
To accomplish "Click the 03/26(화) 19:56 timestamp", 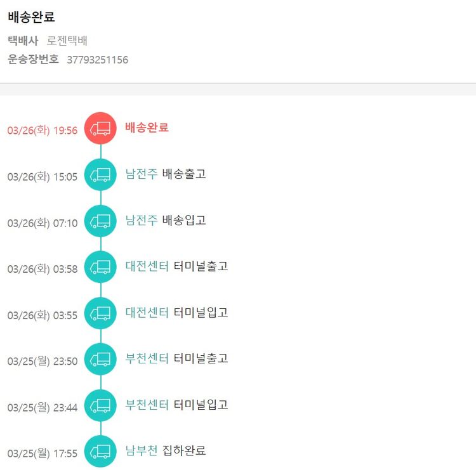I will pyautogui.click(x=43, y=131).
